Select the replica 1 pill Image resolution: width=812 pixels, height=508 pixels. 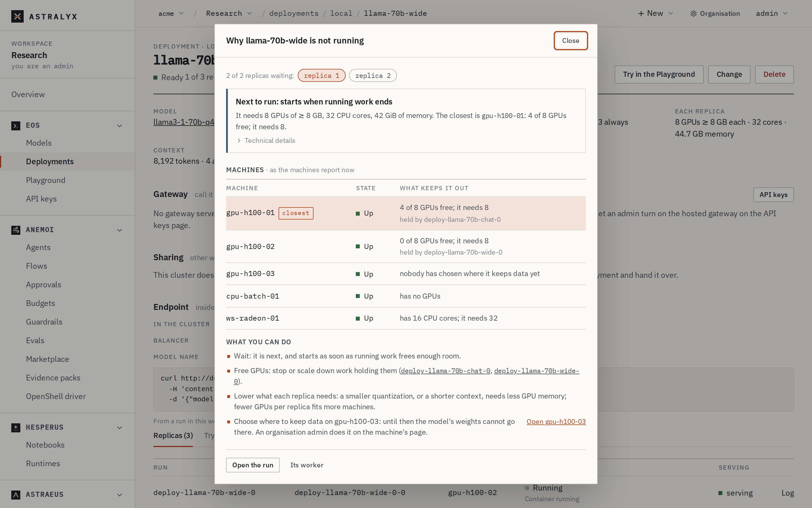[321, 76]
